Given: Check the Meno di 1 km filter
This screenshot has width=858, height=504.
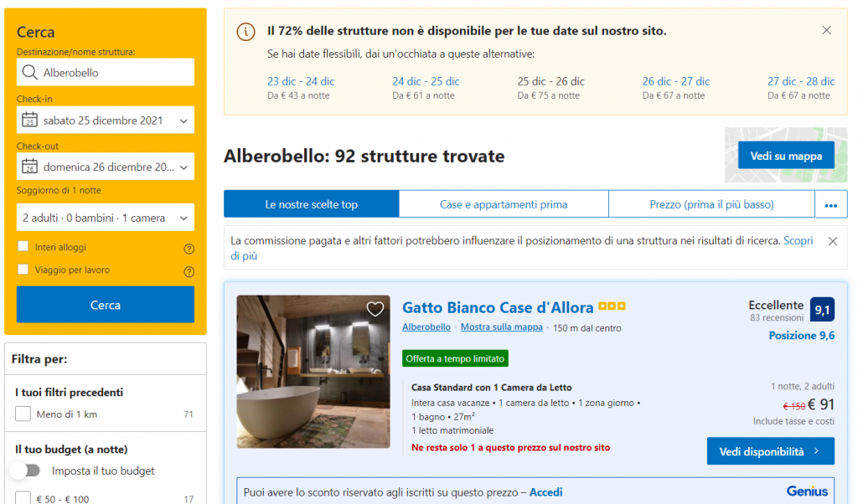Looking at the screenshot, I should [x=23, y=414].
